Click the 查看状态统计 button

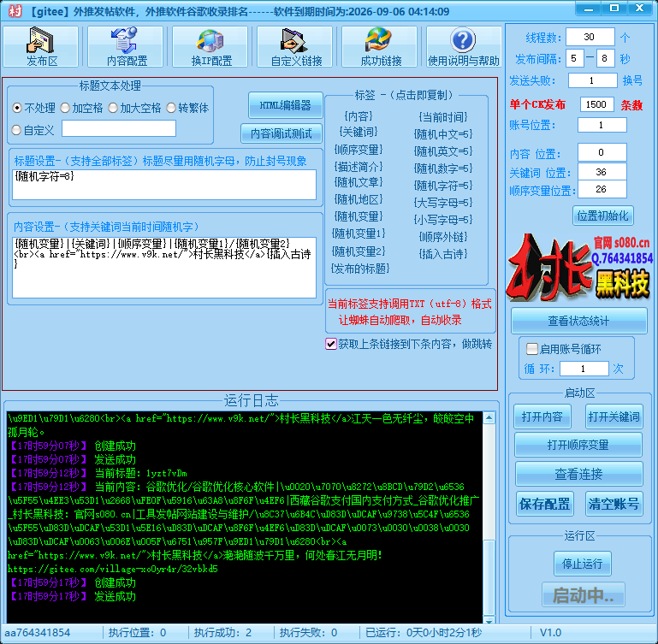pos(578,321)
